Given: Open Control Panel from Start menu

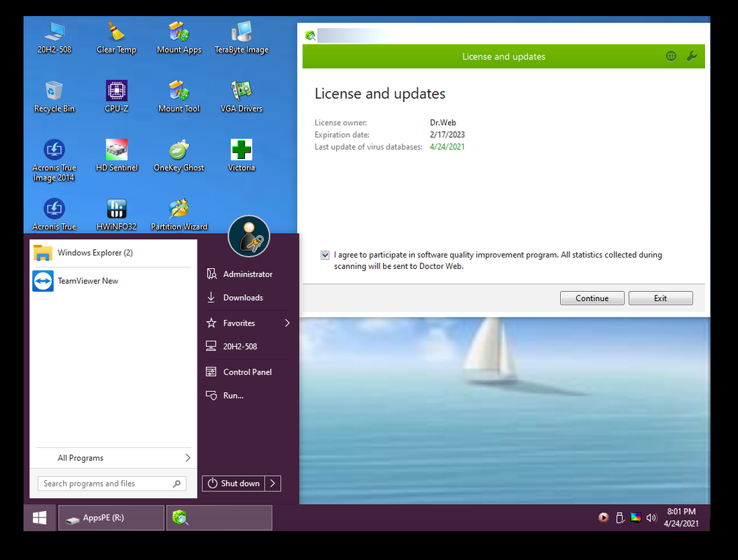Looking at the screenshot, I should 247,372.
